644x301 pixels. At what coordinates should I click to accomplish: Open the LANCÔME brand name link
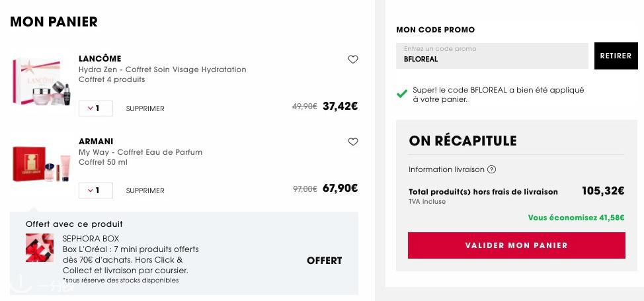(100, 59)
